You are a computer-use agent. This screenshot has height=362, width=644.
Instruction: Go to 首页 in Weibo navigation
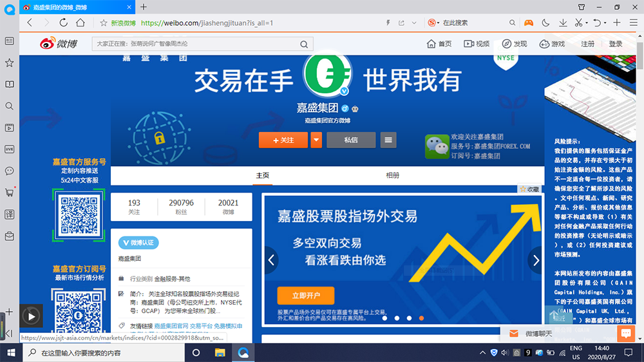pyautogui.click(x=439, y=44)
